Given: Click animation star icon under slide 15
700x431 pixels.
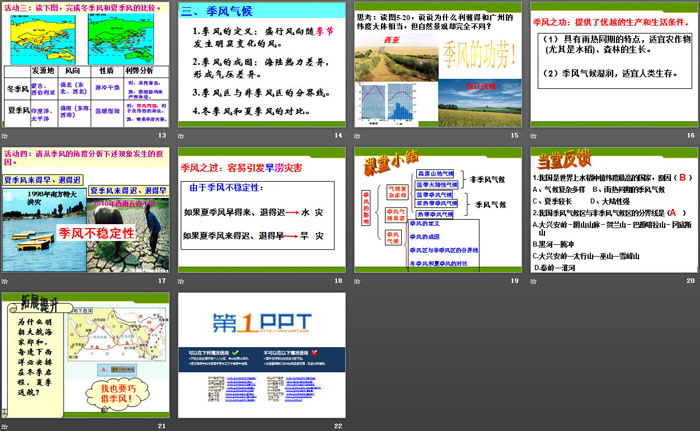Looking at the screenshot, I should (x=357, y=135).
